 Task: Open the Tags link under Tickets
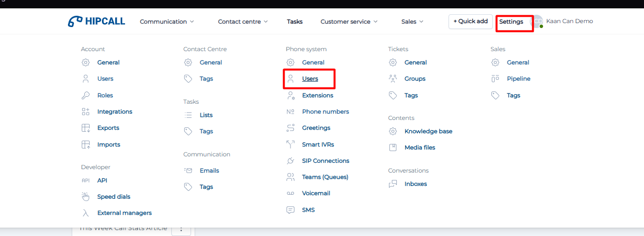[411, 95]
